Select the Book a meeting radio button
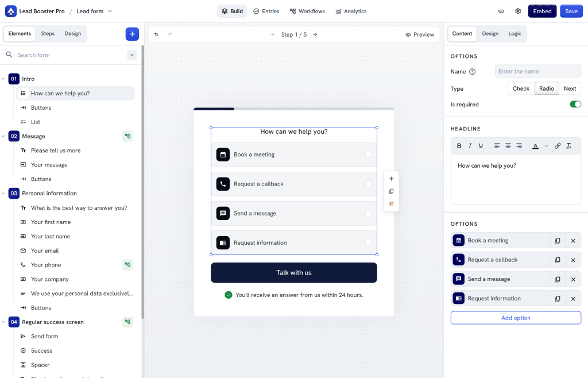This screenshot has height=378, width=588. click(368, 155)
